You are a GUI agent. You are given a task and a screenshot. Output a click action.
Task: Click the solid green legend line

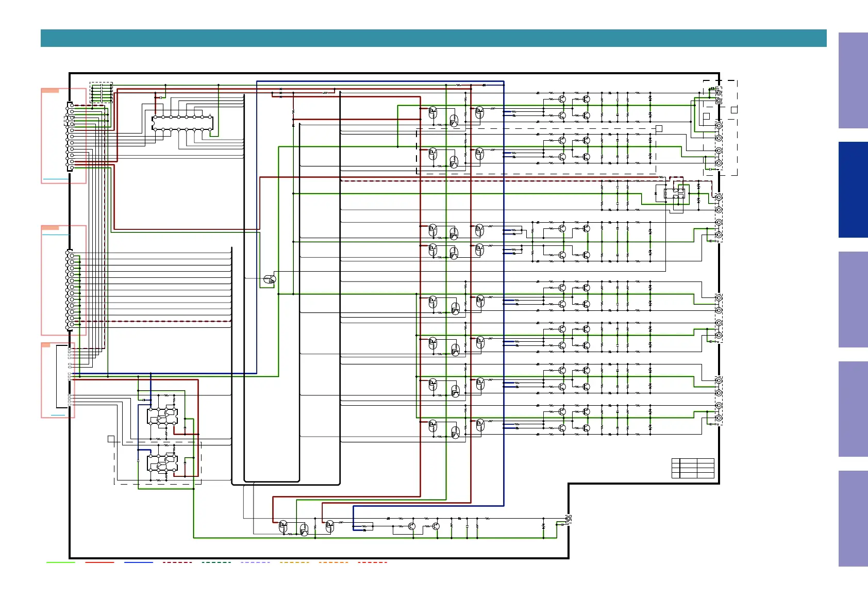coord(60,562)
